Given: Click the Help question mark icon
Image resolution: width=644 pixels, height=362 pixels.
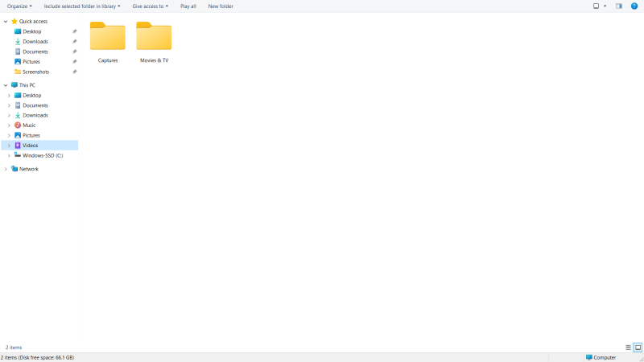Looking at the screenshot, I should (634, 6).
